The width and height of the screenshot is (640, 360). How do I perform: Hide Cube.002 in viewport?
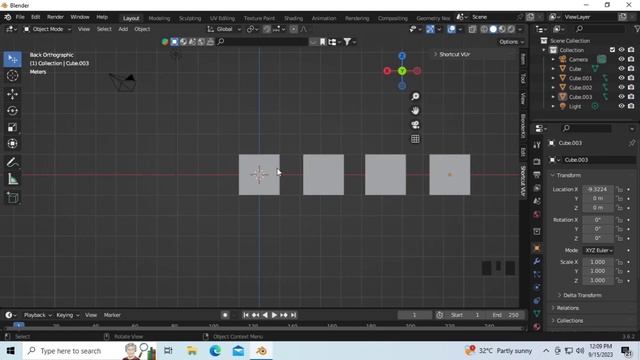click(621, 87)
